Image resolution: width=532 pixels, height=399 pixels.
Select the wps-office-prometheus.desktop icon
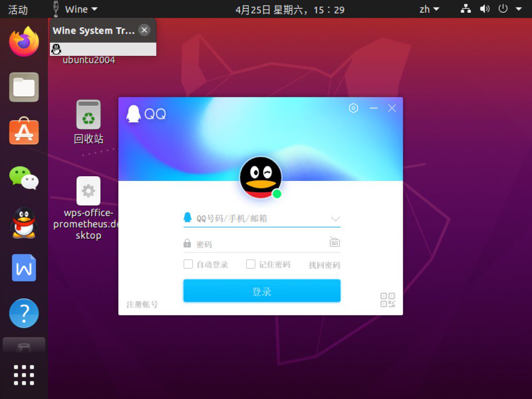[88, 208]
